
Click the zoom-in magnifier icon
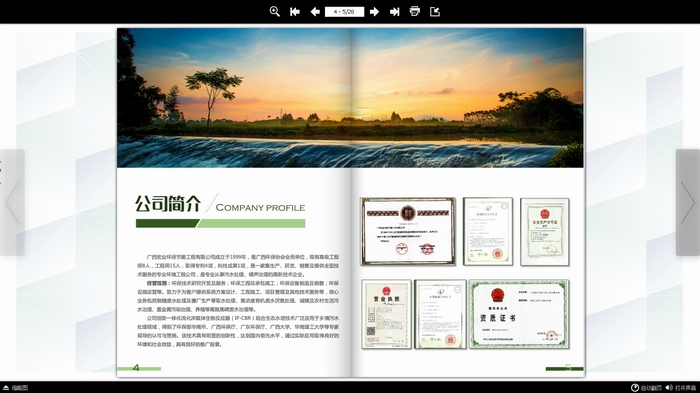coord(275,12)
